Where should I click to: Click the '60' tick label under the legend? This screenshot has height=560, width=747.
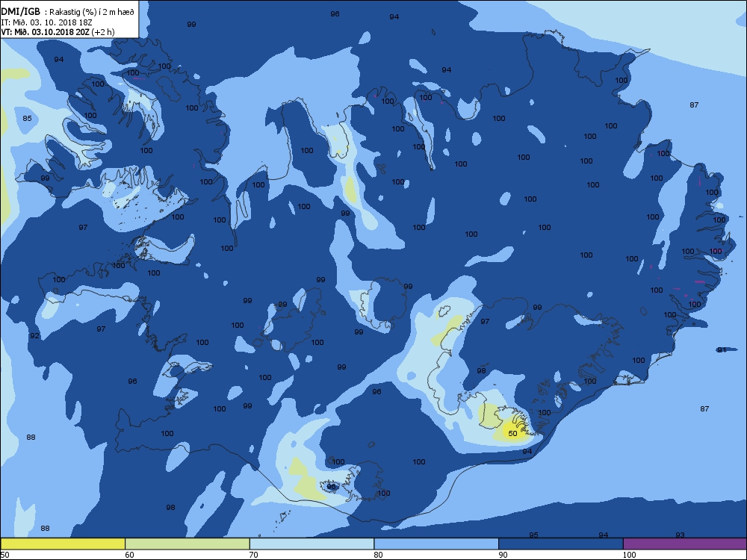[x=129, y=555]
